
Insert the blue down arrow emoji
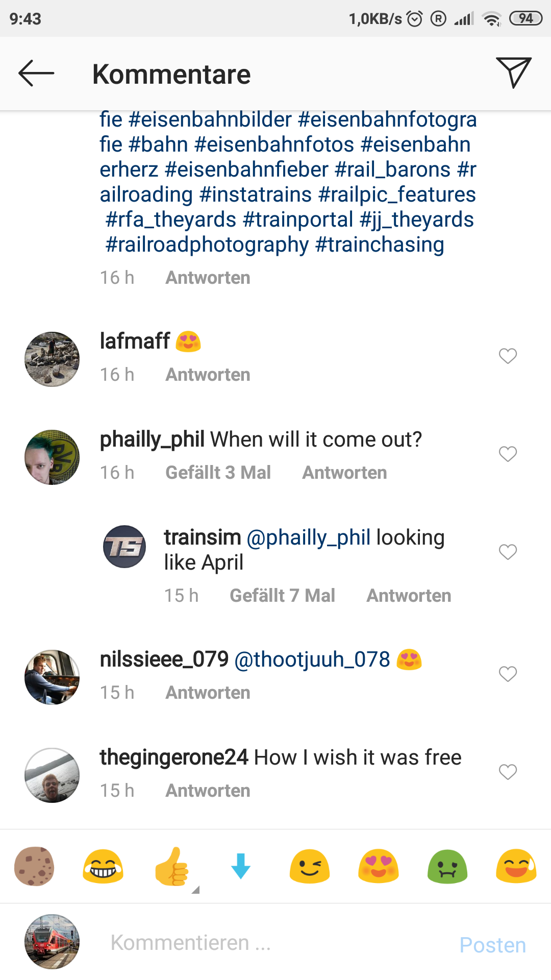[x=241, y=866]
